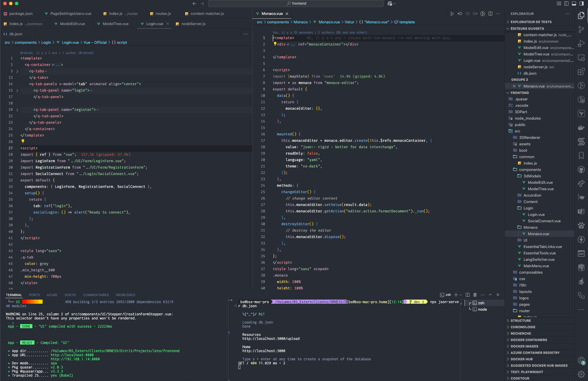The width and height of the screenshot is (588, 381).
Task: Open SocialConnect.vue in the file tree
Action: 544,221
